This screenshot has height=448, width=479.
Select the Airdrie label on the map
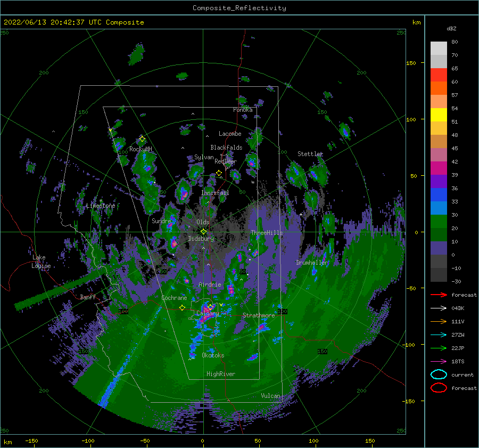(210, 284)
